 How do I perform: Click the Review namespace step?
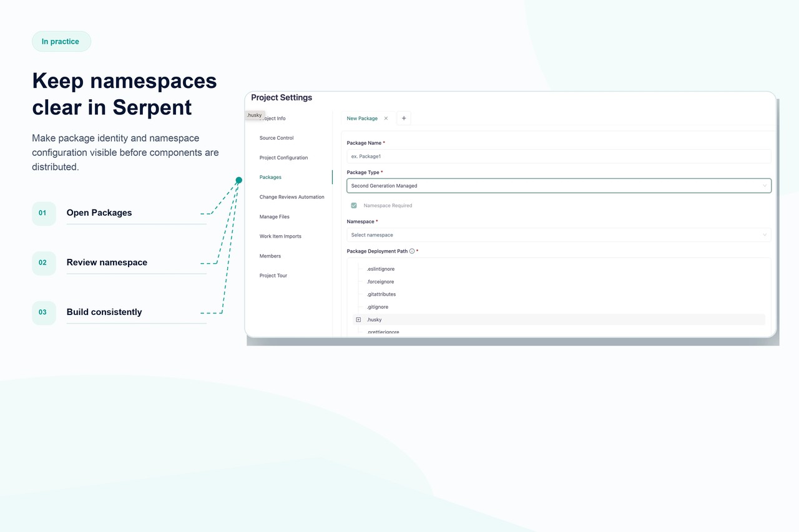[x=107, y=263]
